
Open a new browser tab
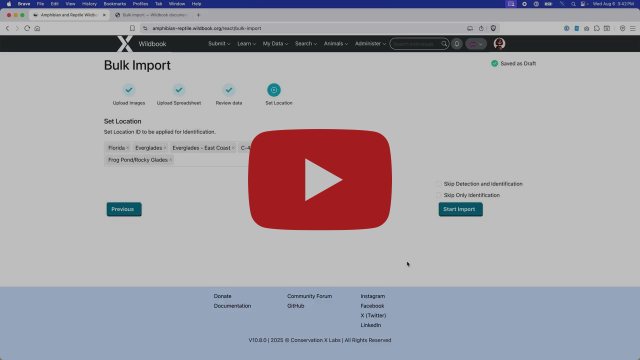pyautogui.click(x=198, y=15)
